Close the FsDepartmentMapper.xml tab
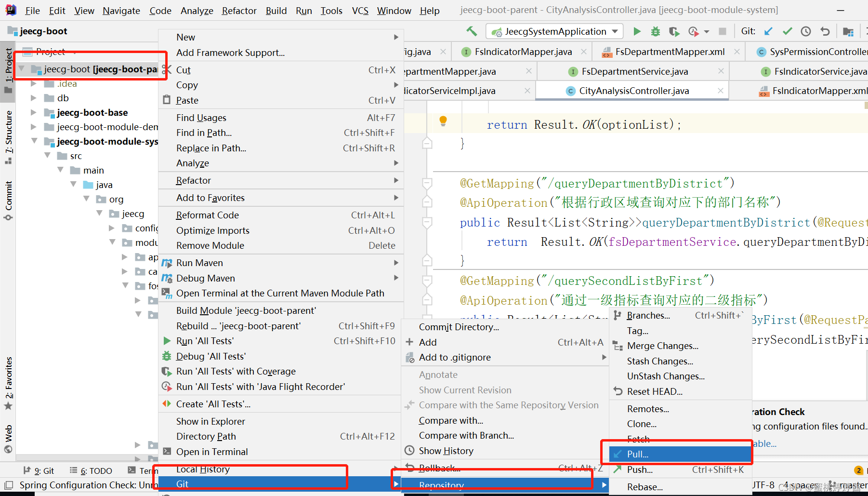 pos(736,52)
